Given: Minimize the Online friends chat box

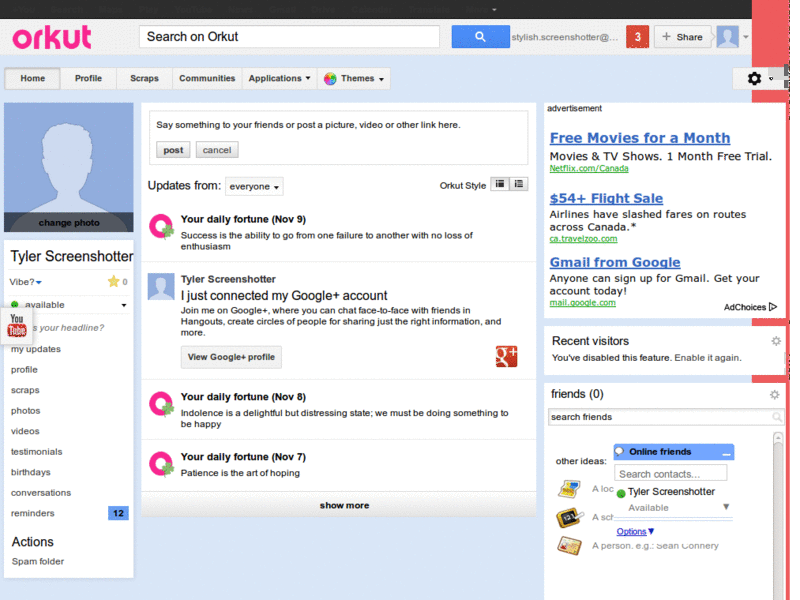Looking at the screenshot, I should click(727, 453).
